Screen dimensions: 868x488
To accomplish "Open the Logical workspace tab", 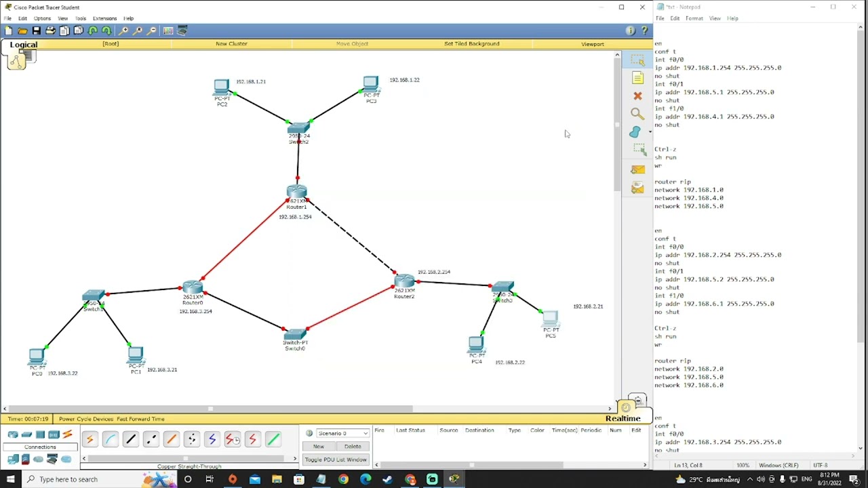I will (x=24, y=45).
